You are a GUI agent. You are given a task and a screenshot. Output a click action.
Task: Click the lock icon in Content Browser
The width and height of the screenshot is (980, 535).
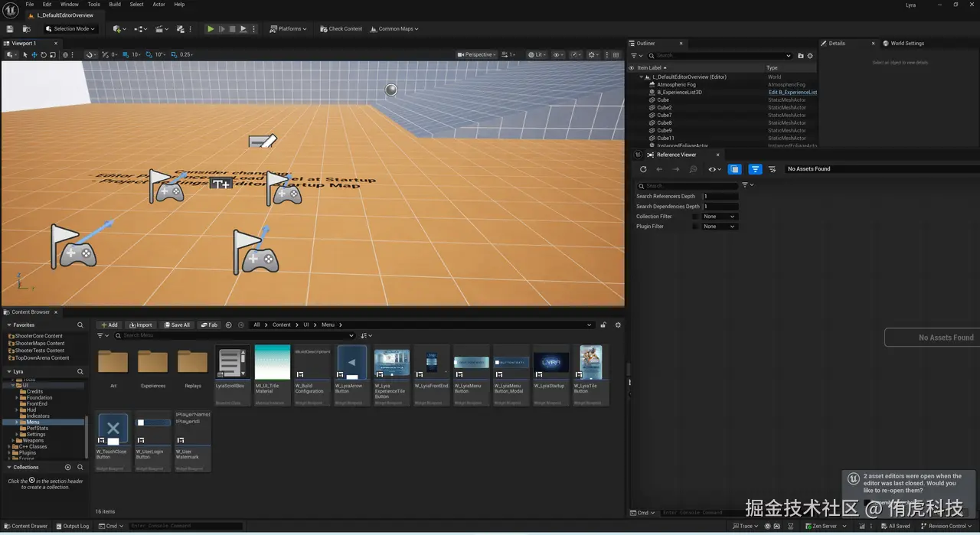(x=603, y=325)
